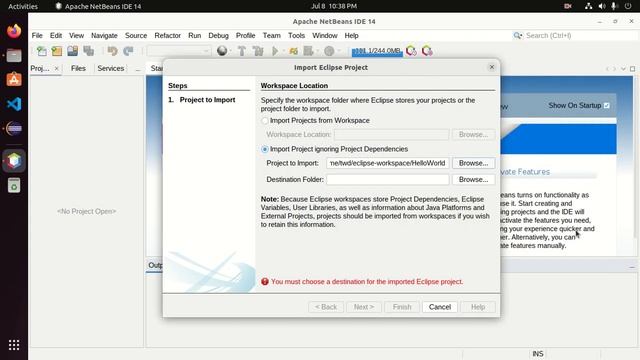Image resolution: width=640 pixels, height=360 pixels.
Task: Click the globe browser icon in toolbar
Action: click(222, 51)
